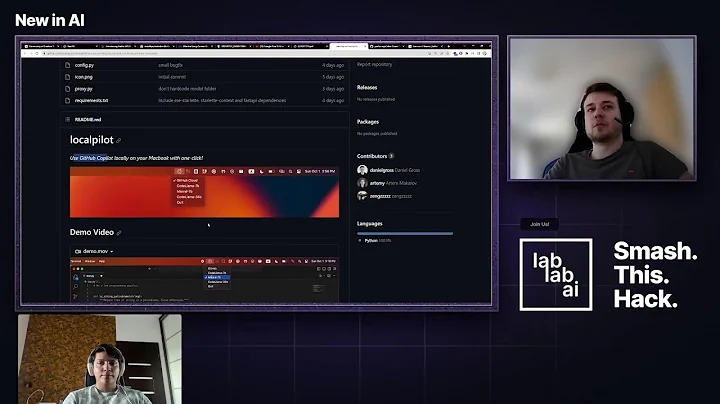
Task: Click the contributors count badge
Action: [391, 156]
